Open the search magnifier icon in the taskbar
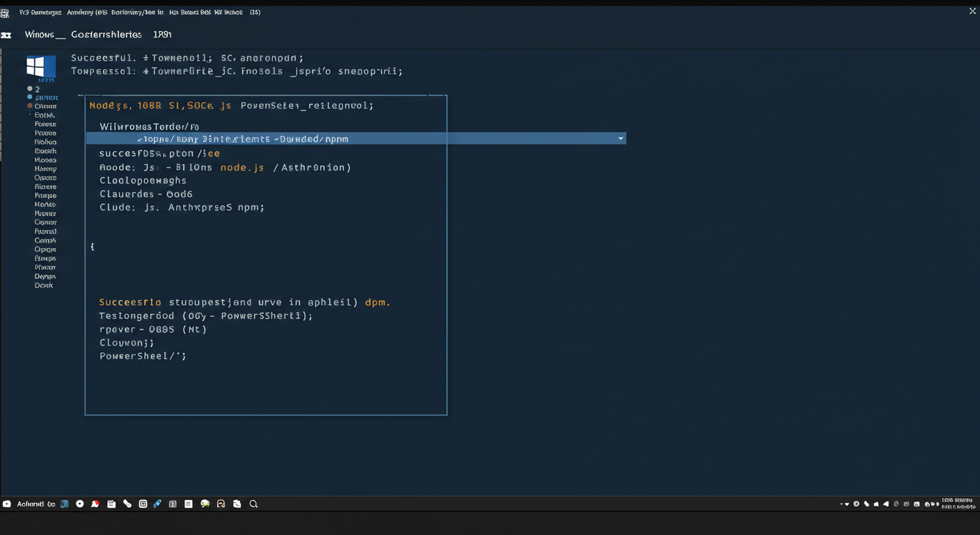The height and width of the screenshot is (535, 980). coord(253,504)
